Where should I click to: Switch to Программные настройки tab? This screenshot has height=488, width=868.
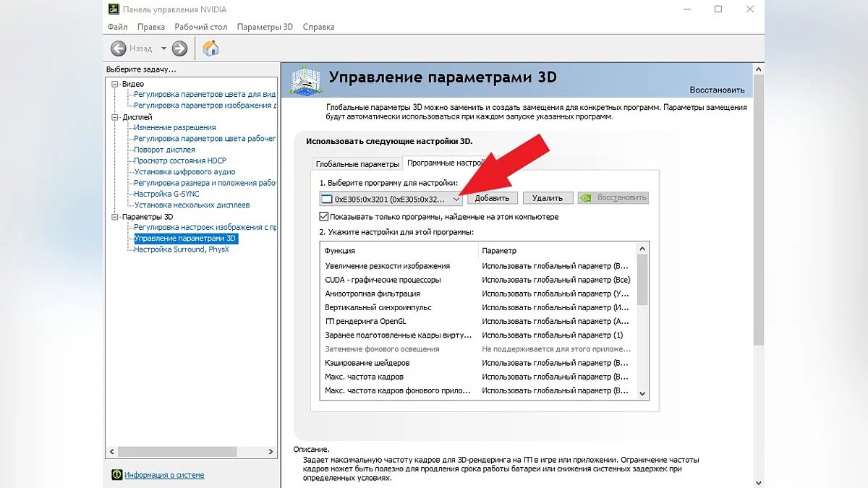coord(446,163)
